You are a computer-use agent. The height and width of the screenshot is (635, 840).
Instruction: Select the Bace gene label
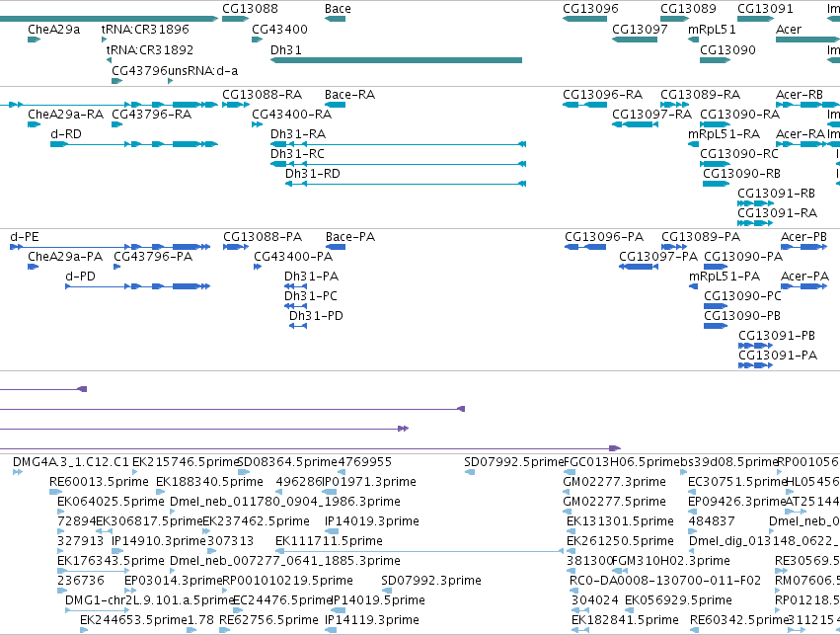click(338, 9)
